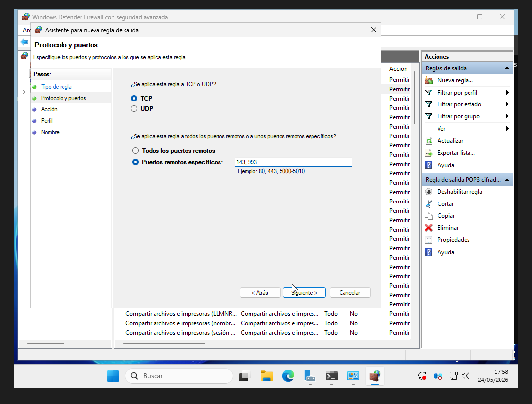Select the Acción wizard step
Screen dimensions: 532x404
pyautogui.click(x=49, y=109)
